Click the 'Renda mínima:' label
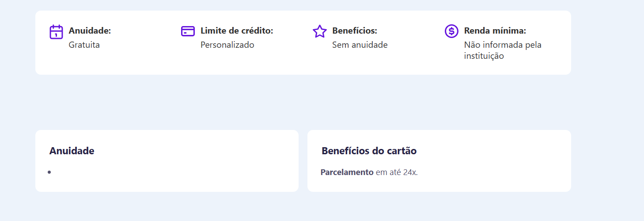This screenshot has height=221, width=644. pyautogui.click(x=495, y=31)
